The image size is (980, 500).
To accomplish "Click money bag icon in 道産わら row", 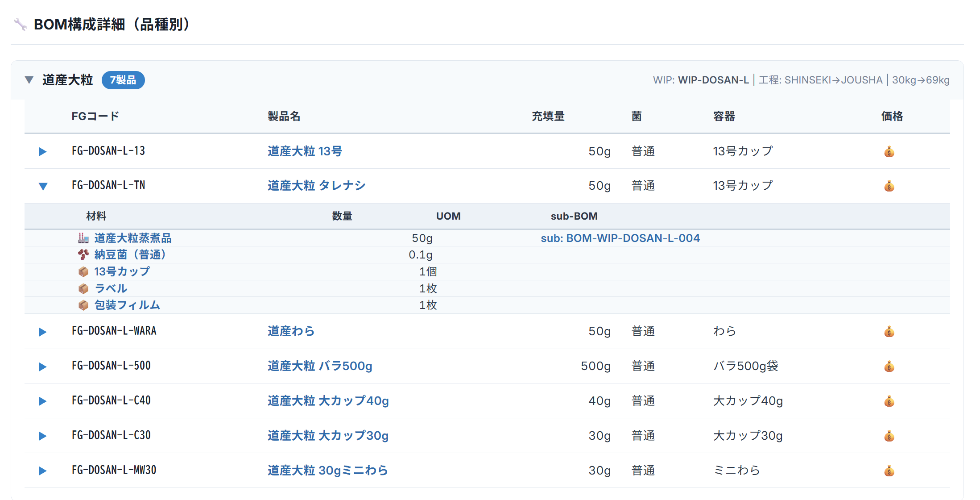I will (889, 332).
